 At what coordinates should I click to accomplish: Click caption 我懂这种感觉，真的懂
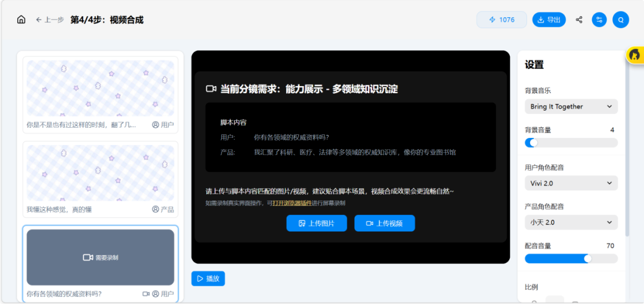click(x=59, y=210)
